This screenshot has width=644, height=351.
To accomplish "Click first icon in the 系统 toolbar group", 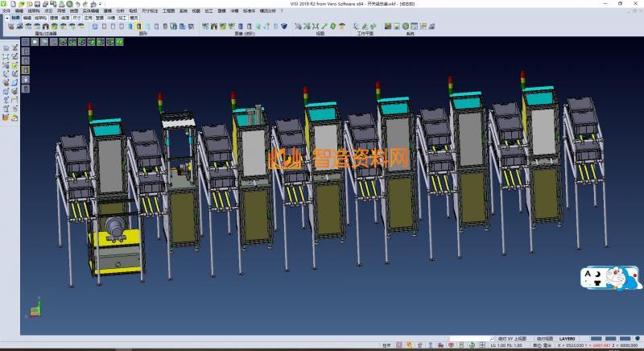I will pyautogui.click(x=388, y=27).
